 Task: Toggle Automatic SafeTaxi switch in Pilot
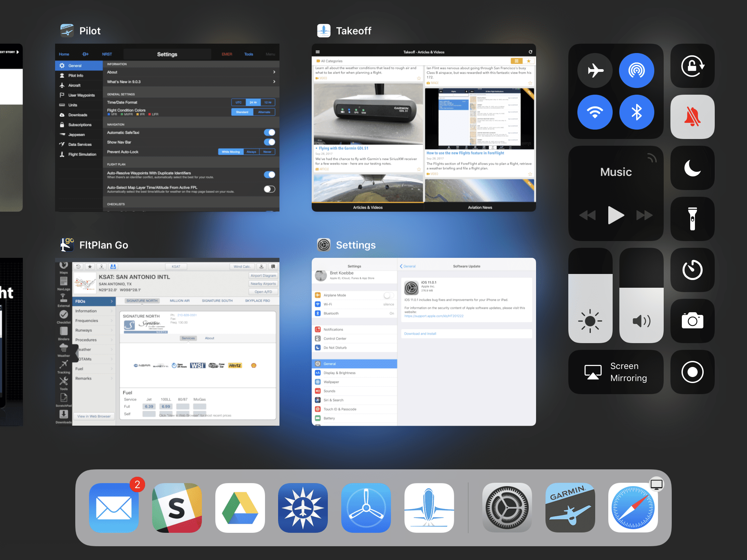269,132
